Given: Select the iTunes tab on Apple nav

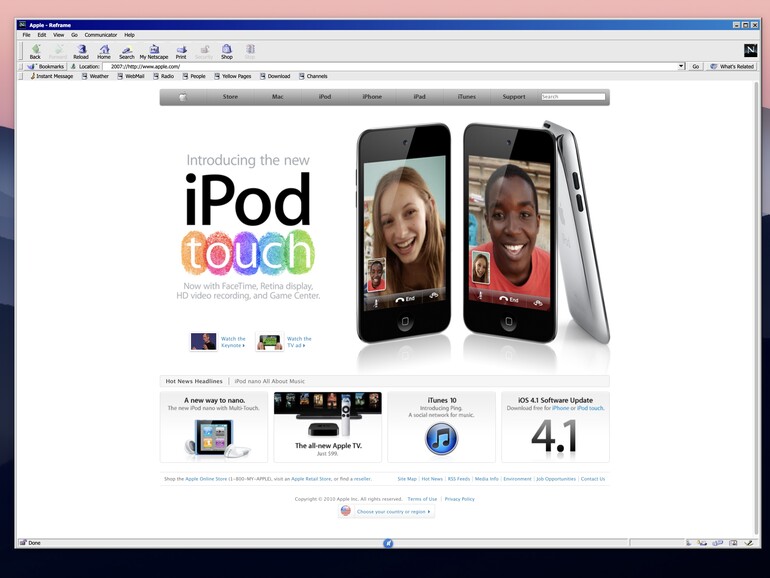Looking at the screenshot, I should (x=467, y=97).
